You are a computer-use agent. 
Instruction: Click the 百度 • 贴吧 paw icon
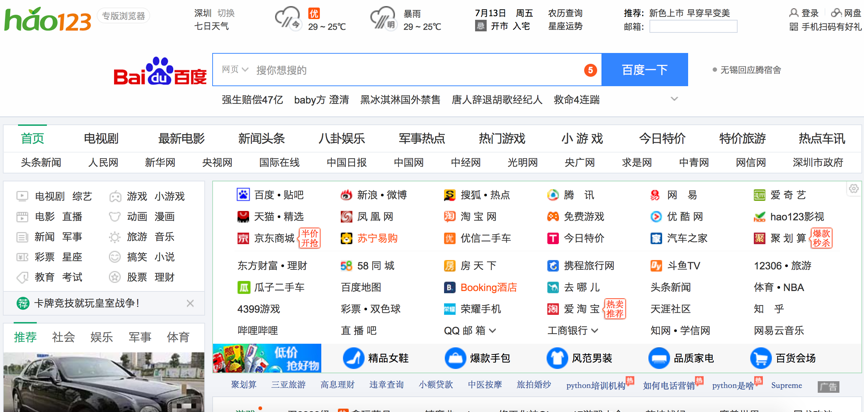(x=243, y=194)
